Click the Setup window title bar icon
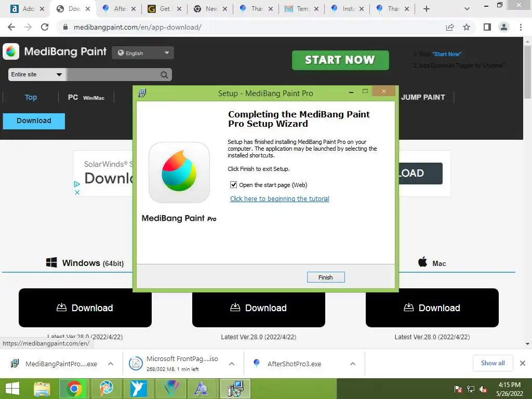This screenshot has height=399, width=532. (142, 93)
